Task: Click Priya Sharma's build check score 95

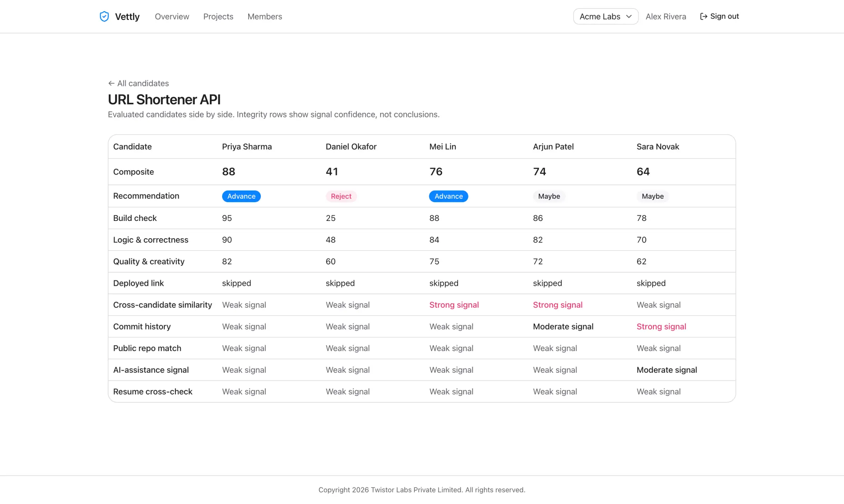Action: click(227, 218)
